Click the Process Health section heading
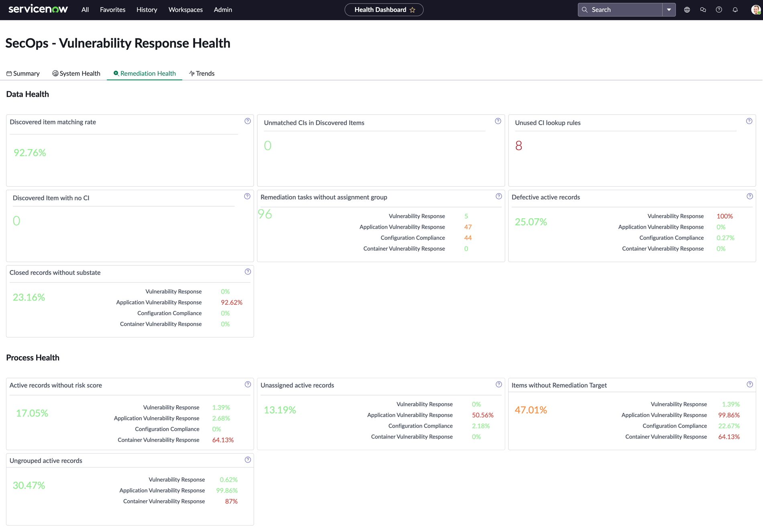Viewport: 763px width, 532px height. 33,358
